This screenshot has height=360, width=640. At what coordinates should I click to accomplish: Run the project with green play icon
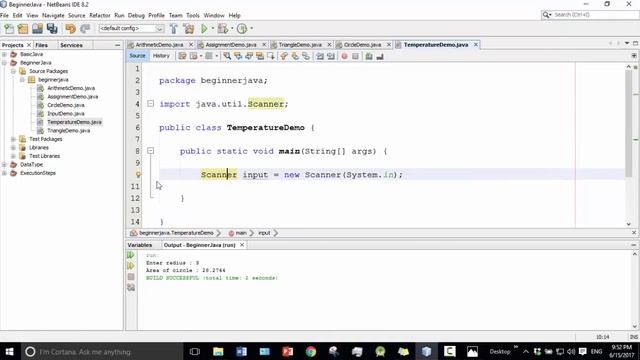point(204,29)
